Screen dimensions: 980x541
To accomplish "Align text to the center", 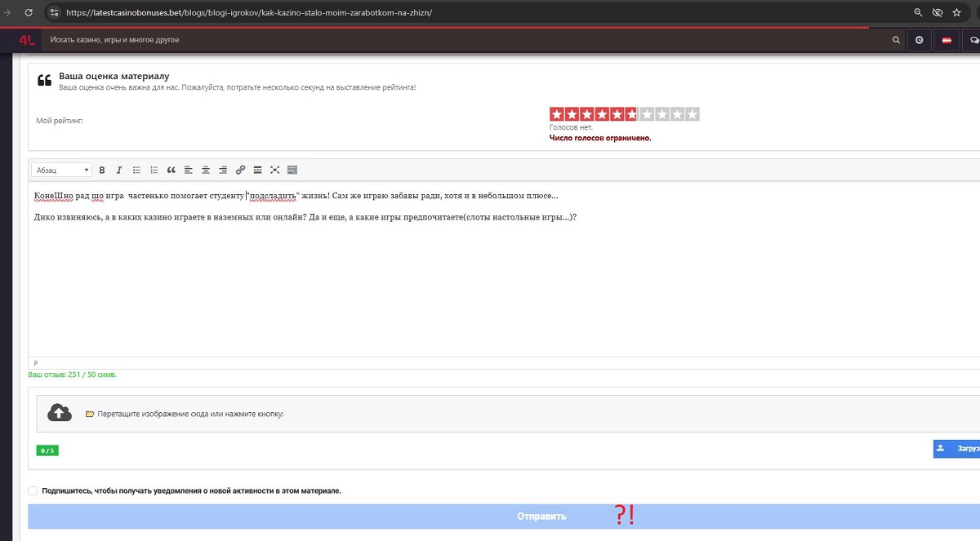I will pos(206,170).
